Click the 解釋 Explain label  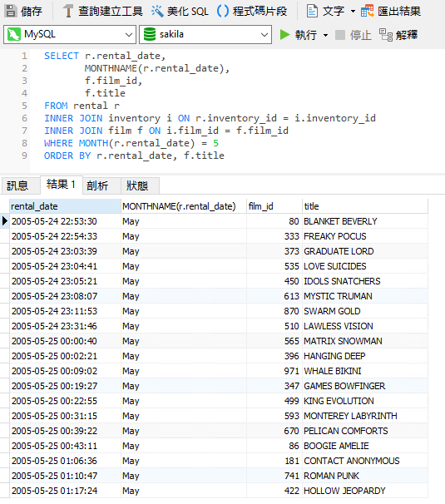(x=407, y=35)
